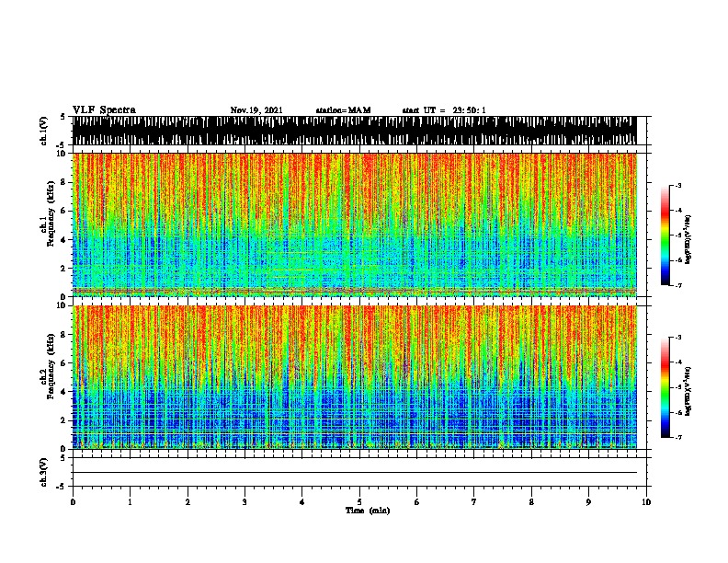Click the flat line in the ch.3(V) panel
Viewport: 728px width, 563px height.
[355, 473]
